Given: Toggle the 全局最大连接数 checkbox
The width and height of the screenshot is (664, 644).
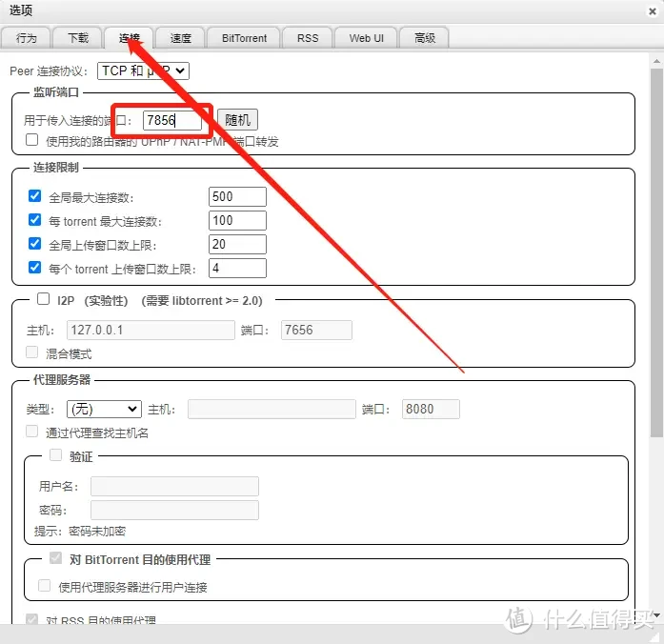Looking at the screenshot, I should tap(34, 196).
